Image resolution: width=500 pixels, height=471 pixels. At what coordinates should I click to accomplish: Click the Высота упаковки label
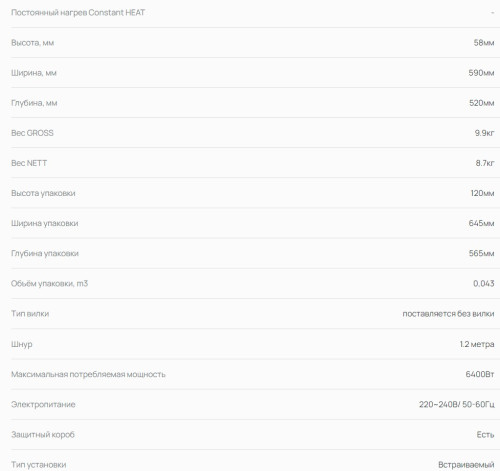[x=43, y=193]
